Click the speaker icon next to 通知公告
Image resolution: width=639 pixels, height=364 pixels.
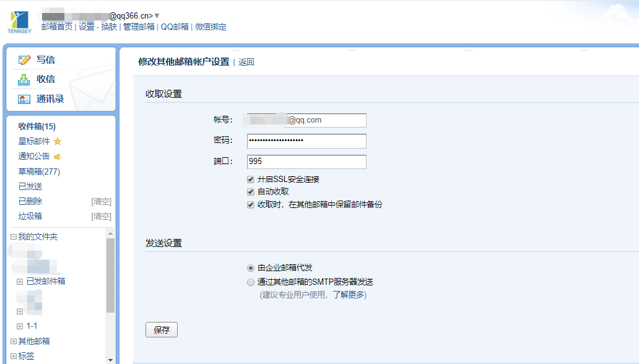tap(58, 155)
